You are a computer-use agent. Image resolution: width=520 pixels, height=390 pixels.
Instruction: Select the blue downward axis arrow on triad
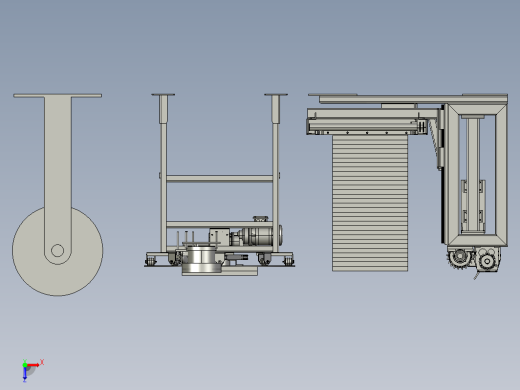(25, 374)
